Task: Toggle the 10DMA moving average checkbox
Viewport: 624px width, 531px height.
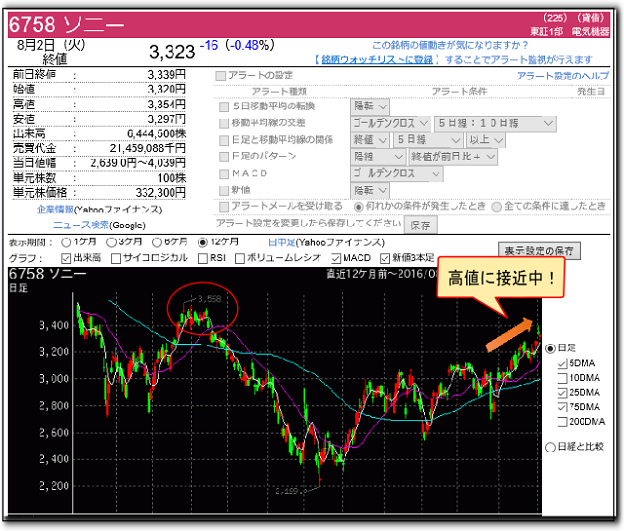Action: [562, 378]
